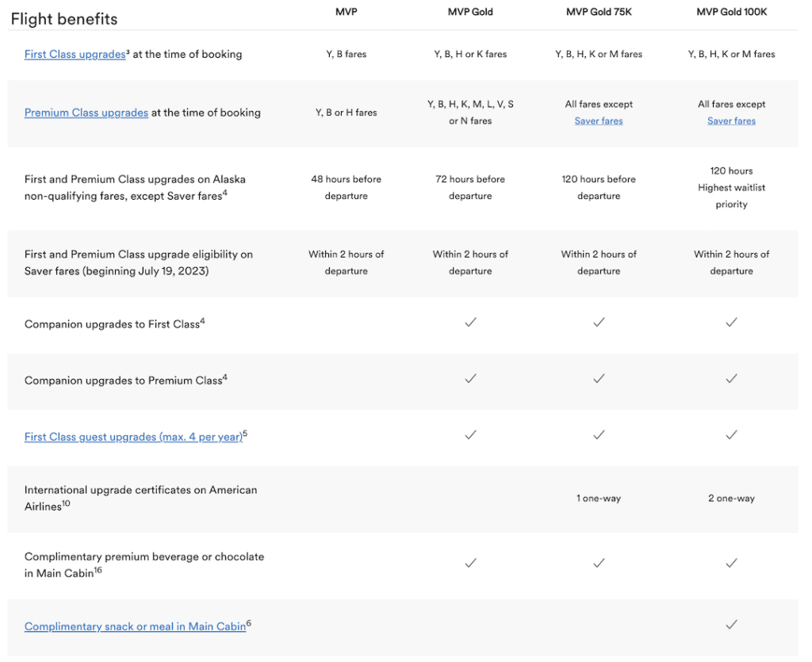Open the Premium Class upgrades link
This screenshot has height=662, width=812.
(86, 113)
